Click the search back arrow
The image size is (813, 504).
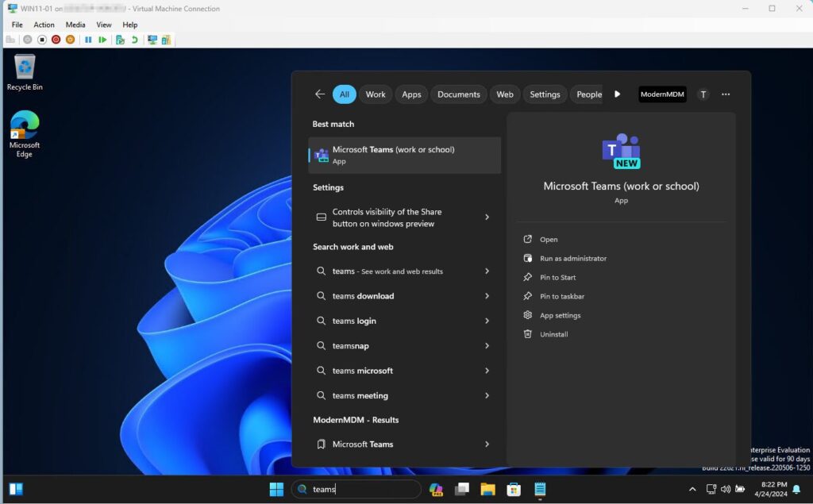point(320,94)
